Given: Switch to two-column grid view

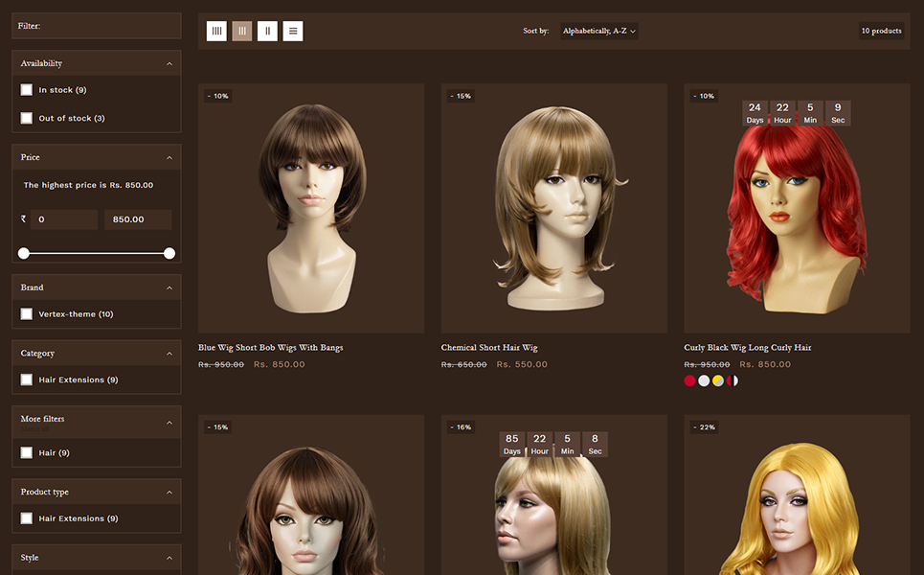Looking at the screenshot, I should point(268,32).
